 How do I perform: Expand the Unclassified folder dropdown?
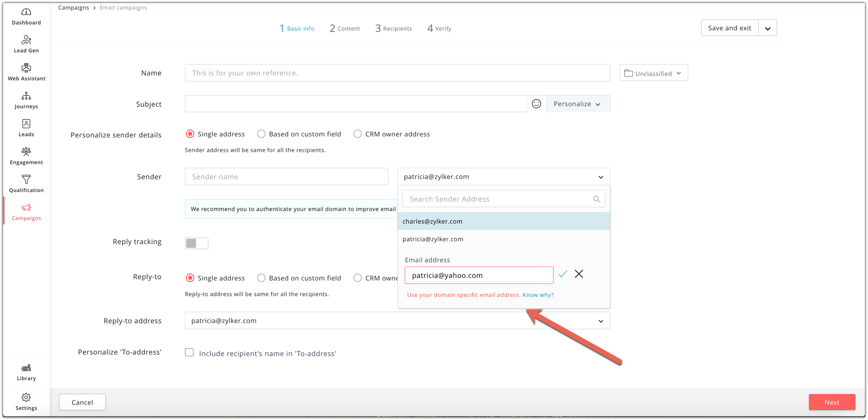coord(653,73)
